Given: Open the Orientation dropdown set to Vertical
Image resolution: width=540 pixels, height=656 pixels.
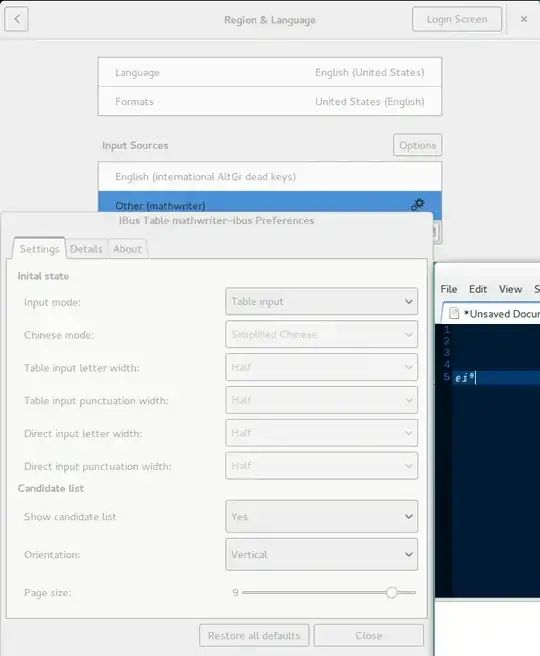Looking at the screenshot, I should tap(321, 554).
